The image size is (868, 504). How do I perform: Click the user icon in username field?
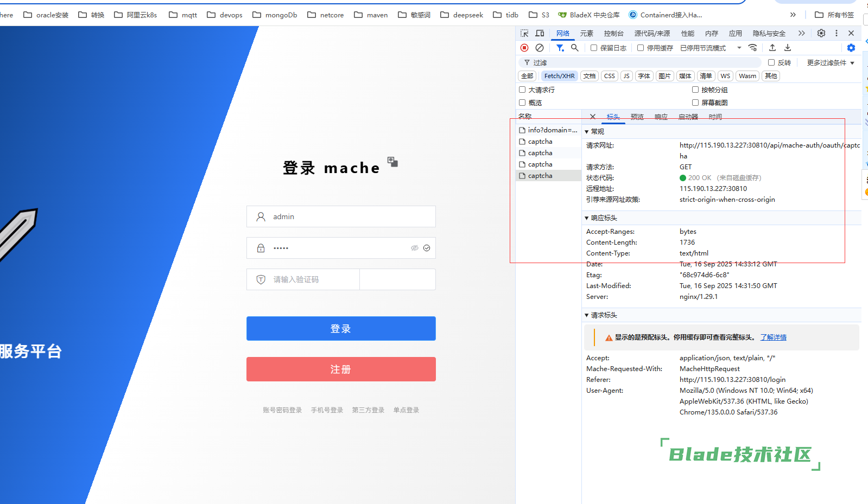coord(261,216)
